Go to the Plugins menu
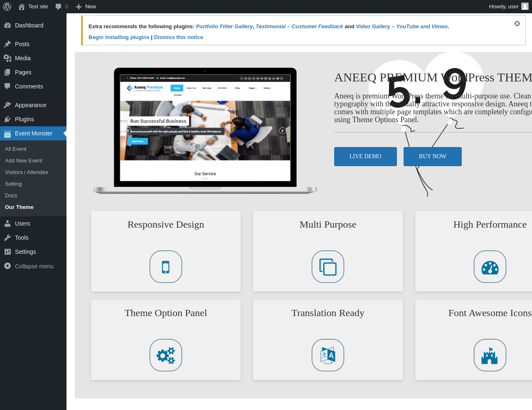This screenshot has height=410, width=532. (33, 119)
